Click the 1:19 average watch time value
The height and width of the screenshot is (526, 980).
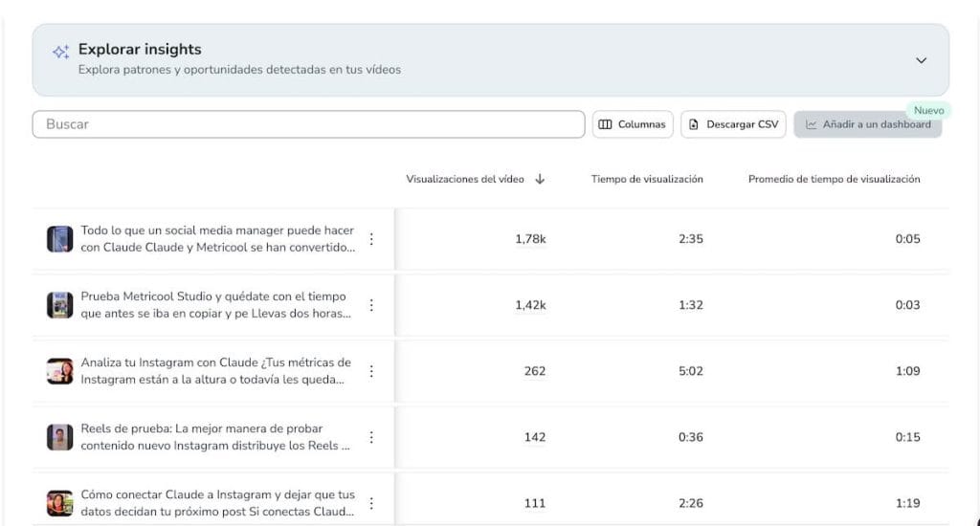pyautogui.click(x=907, y=503)
